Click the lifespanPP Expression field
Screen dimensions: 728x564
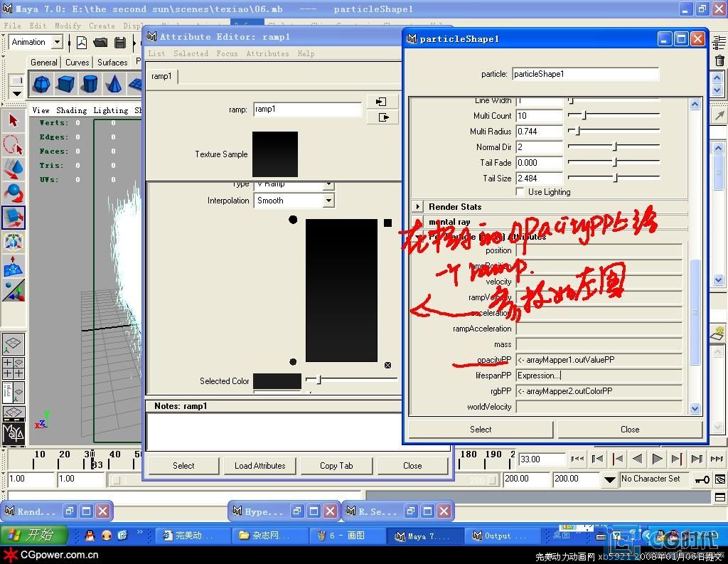[x=599, y=376]
